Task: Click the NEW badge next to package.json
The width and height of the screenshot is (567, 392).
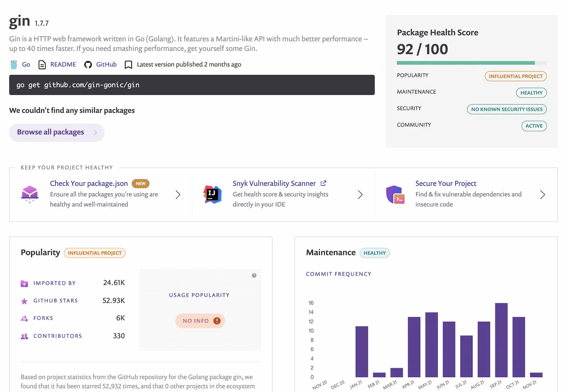Action: (x=140, y=183)
